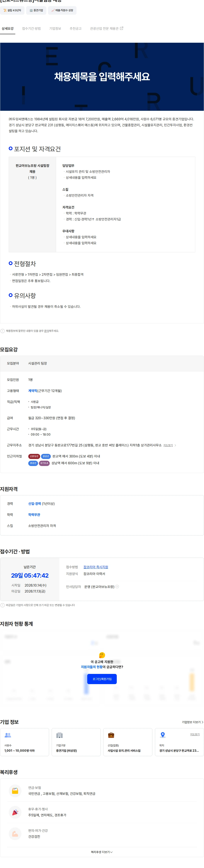
Task: Click the 건강검진 benefit text
Action: click(34, 837)
